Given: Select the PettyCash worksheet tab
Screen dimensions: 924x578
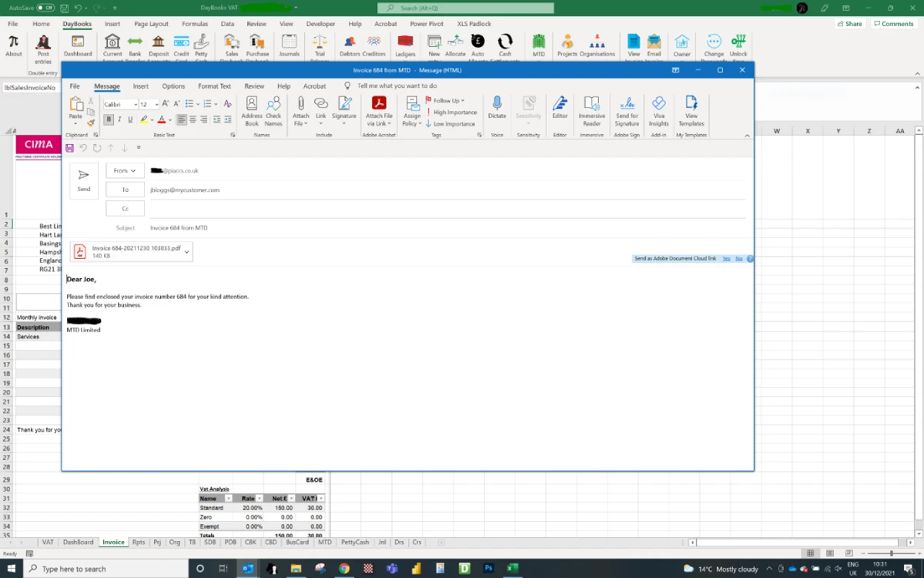Looking at the screenshot, I should click(x=355, y=543).
